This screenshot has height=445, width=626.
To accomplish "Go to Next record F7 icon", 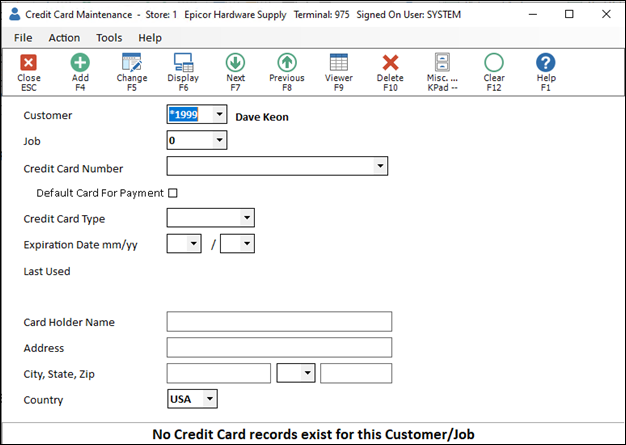I will point(235,63).
